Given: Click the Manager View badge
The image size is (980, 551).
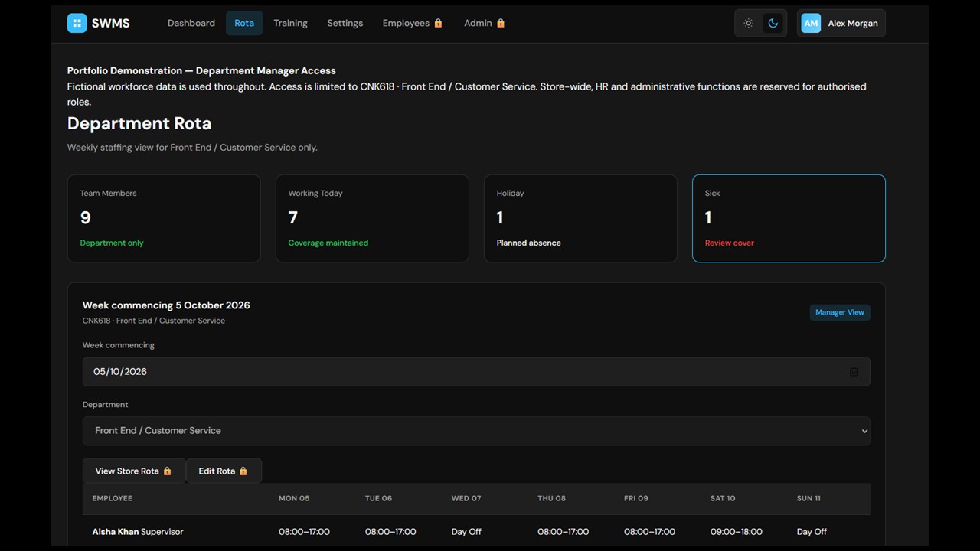Looking at the screenshot, I should (840, 312).
